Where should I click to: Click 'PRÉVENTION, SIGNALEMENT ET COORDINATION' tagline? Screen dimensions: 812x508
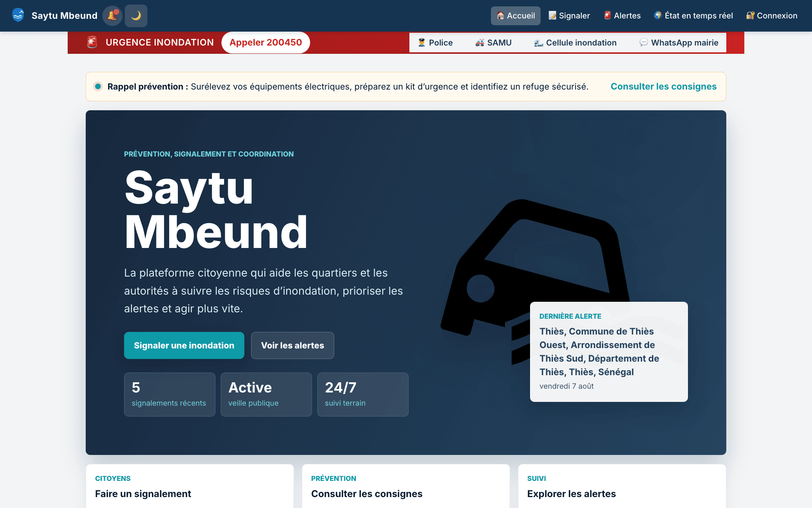click(209, 154)
